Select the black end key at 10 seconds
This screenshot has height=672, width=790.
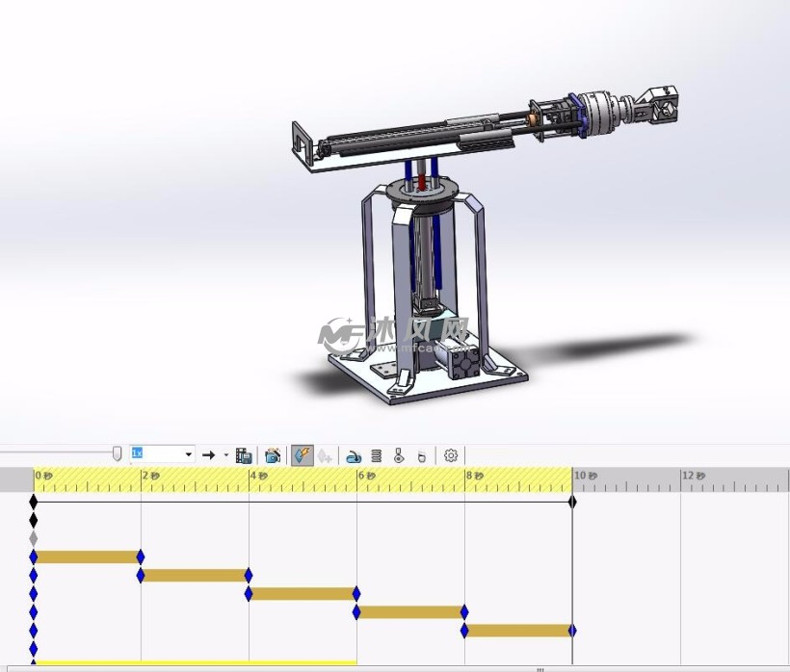pyautogui.click(x=572, y=502)
